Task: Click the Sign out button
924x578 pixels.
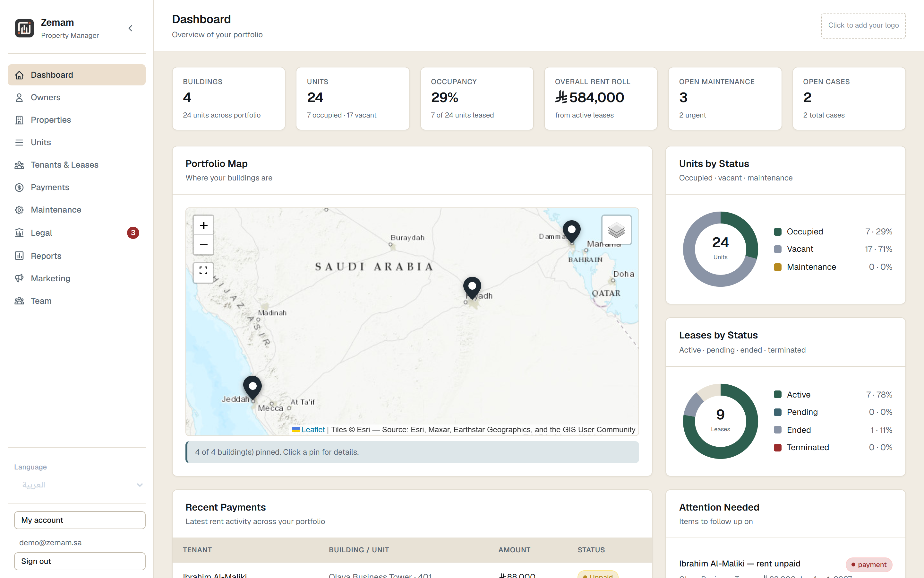Action: coord(80,561)
